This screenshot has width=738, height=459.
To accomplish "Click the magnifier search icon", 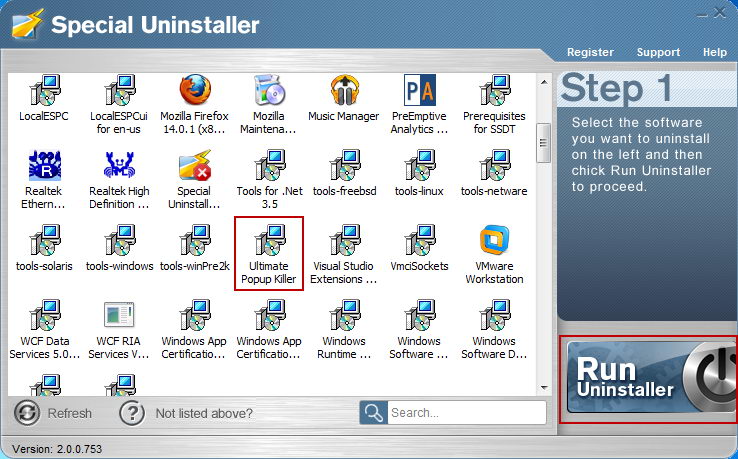I will tap(374, 412).
